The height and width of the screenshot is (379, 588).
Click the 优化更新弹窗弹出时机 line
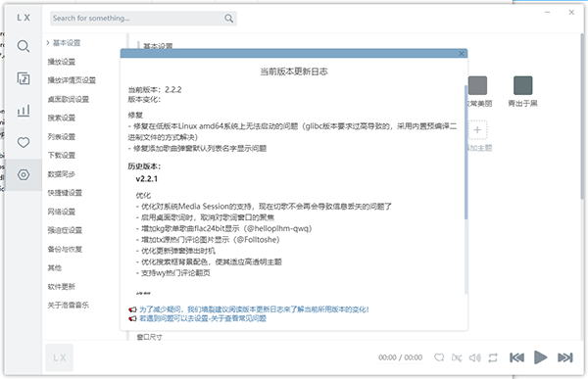click(175, 251)
